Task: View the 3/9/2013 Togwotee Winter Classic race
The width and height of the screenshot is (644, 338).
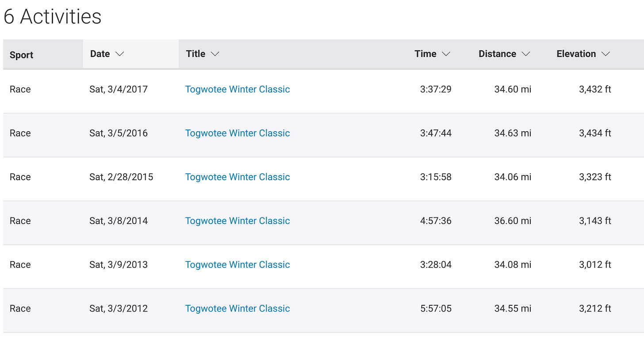Action: [238, 264]
